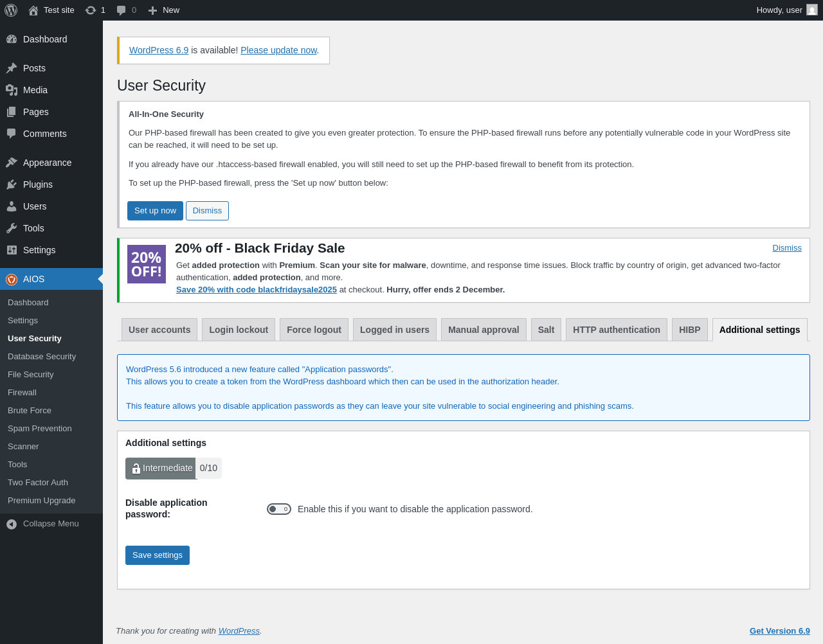Click the Plugins plug icon
The width and height of the screenshot is (823, 644).
click(x=12, y=184)
